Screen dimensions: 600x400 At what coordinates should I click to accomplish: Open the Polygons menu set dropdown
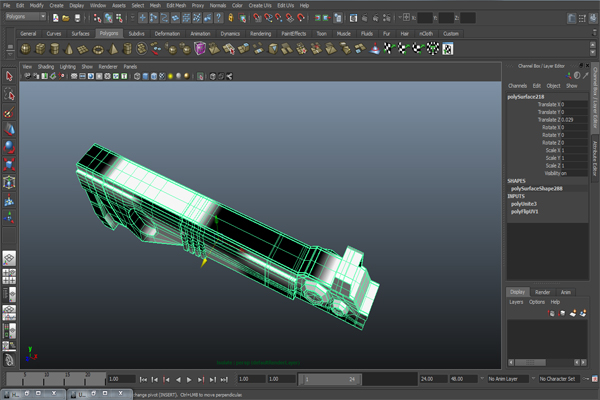25,16
